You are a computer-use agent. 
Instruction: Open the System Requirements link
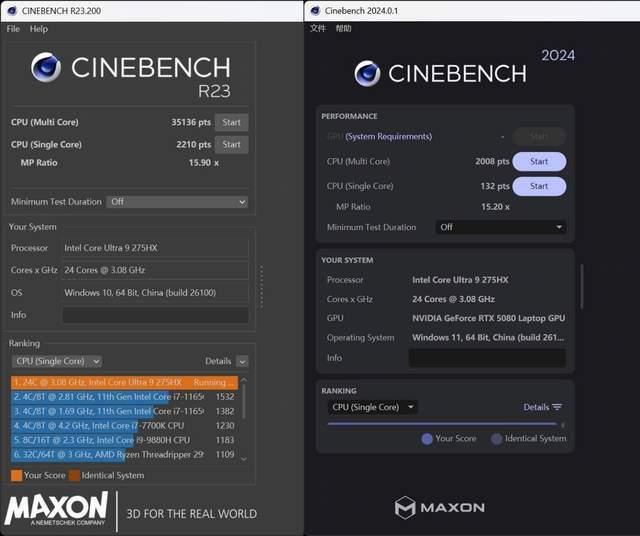pos(389,136)
